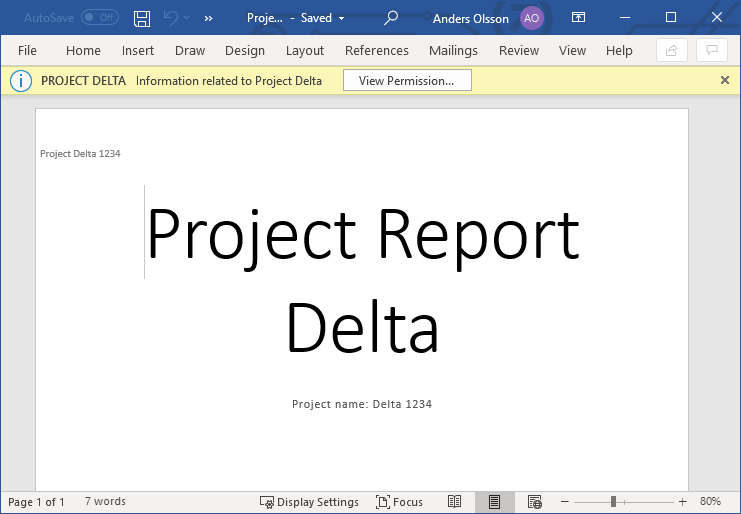This screenshot has width=741, height=514.
Task: Click the Share icon in ribbon
Action: pos(672,50)
